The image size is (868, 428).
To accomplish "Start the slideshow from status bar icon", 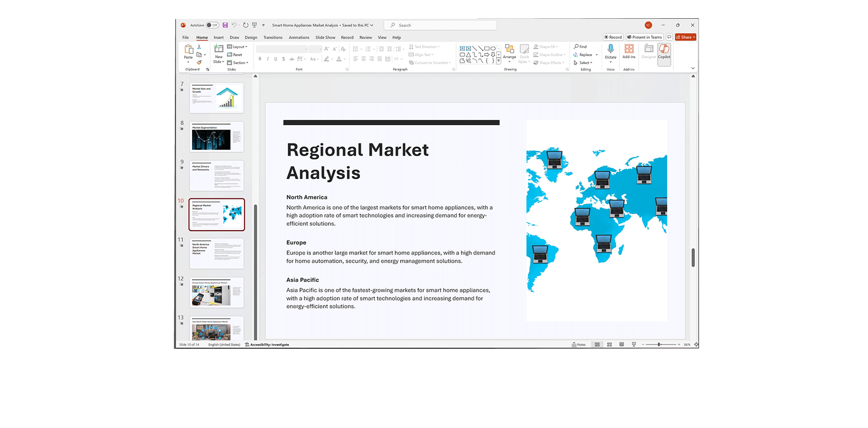I will coord(634,345).
